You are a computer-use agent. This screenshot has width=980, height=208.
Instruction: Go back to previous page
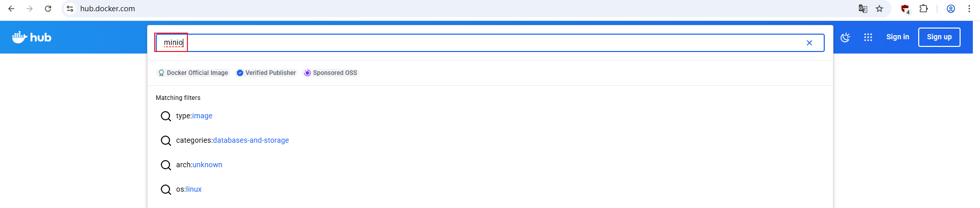[x=11, y=9]
